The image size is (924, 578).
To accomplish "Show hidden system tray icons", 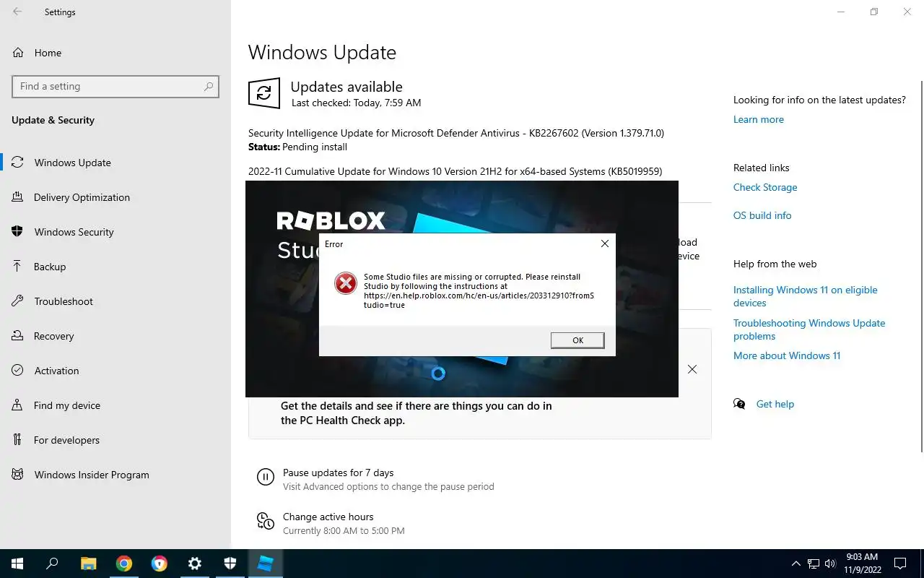I will coord(796,564).
